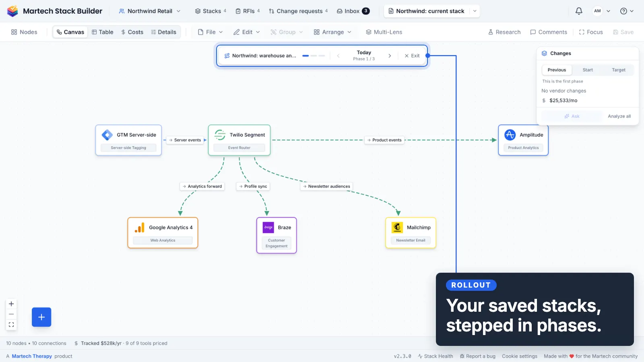Click the Server events connection label
Viewport: 644px width, 362px height.
[x=185, y=140]
